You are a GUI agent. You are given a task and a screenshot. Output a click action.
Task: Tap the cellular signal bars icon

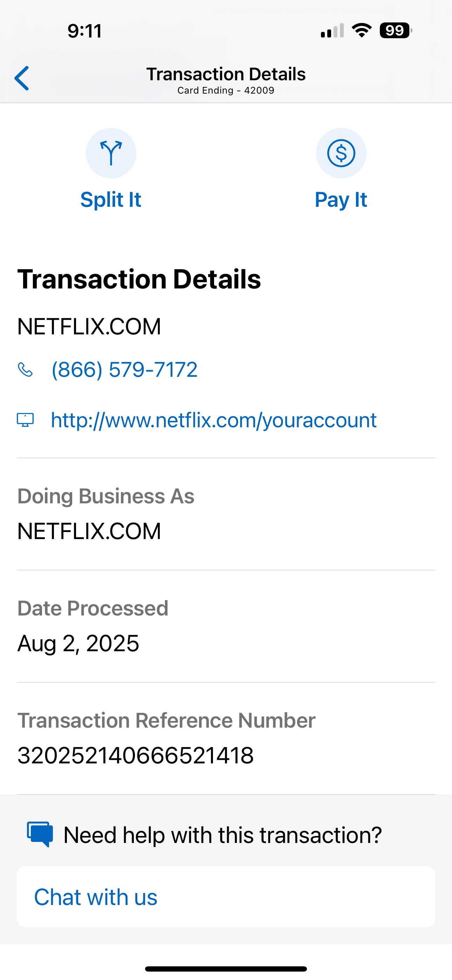(332, 31)
